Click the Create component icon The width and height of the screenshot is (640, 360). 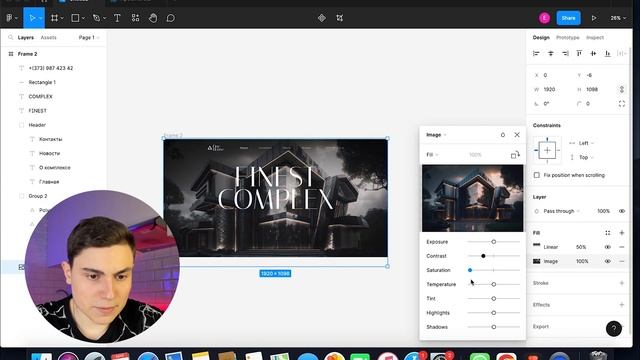pyautogui.click(x=322, y=18)
